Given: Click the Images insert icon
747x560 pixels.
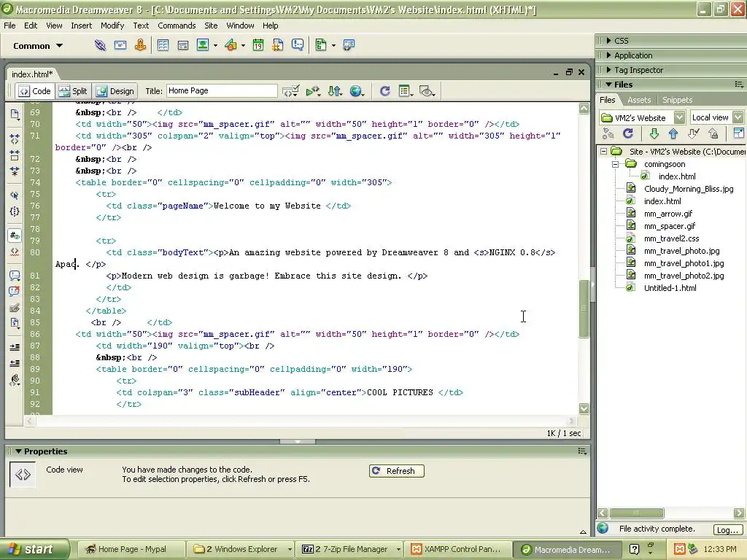Looking at the screenshot, I should [x=203, y=45].
